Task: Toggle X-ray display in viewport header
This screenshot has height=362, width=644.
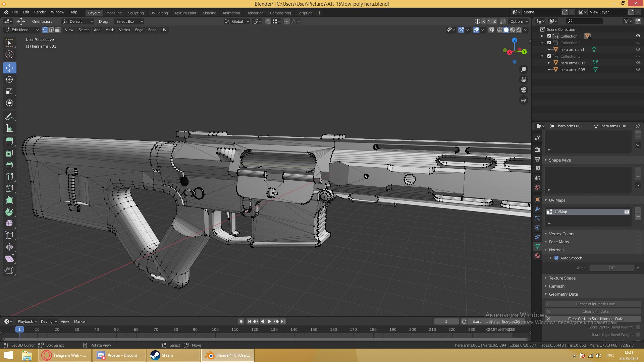Action: [491, 30]
